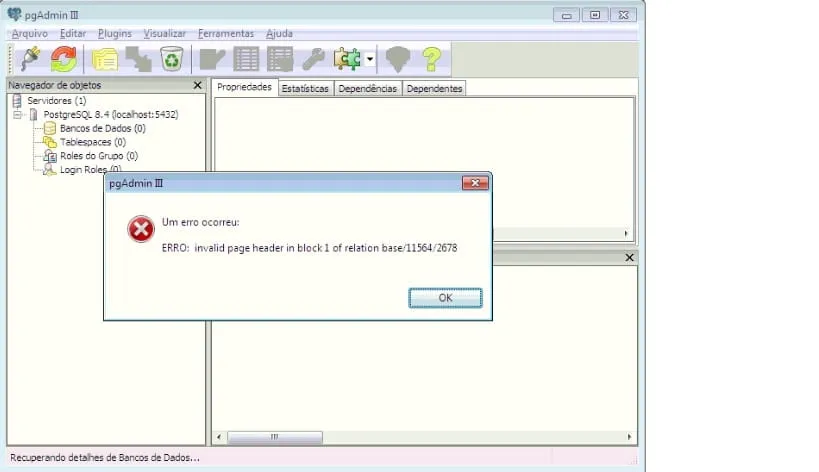This screenshot has height=472, width=819.
Task: Click the Tablespaces folder icon
Action: pos(50,142)
